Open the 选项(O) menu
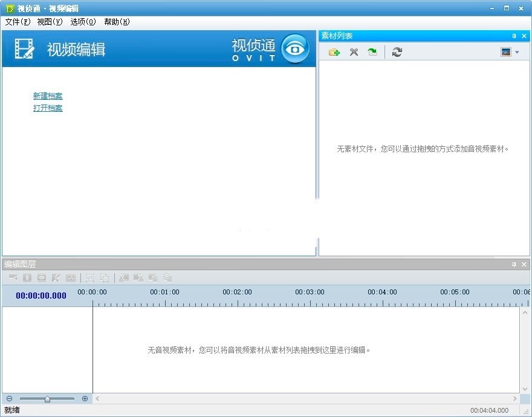The image size is (532, 417). coord(83,22)
